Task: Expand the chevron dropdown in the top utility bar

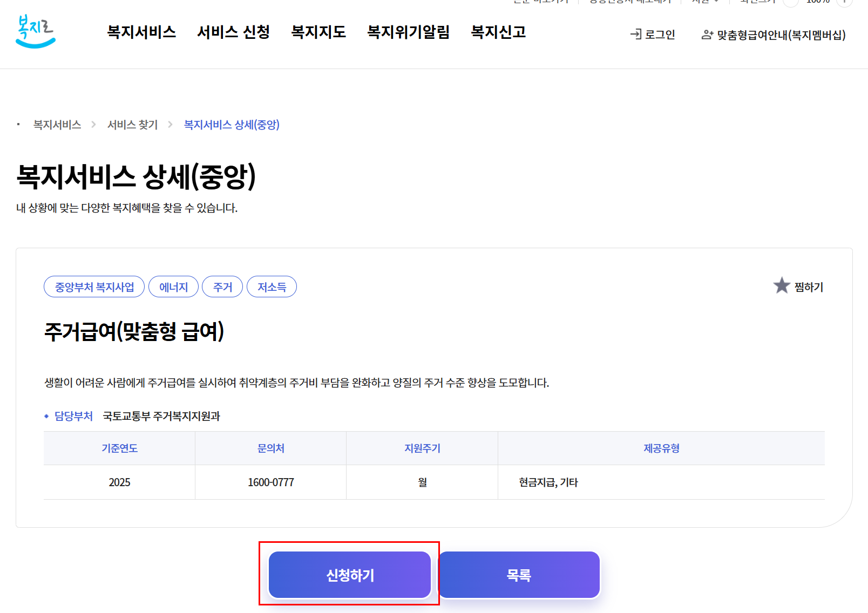Action: [716, 2]
